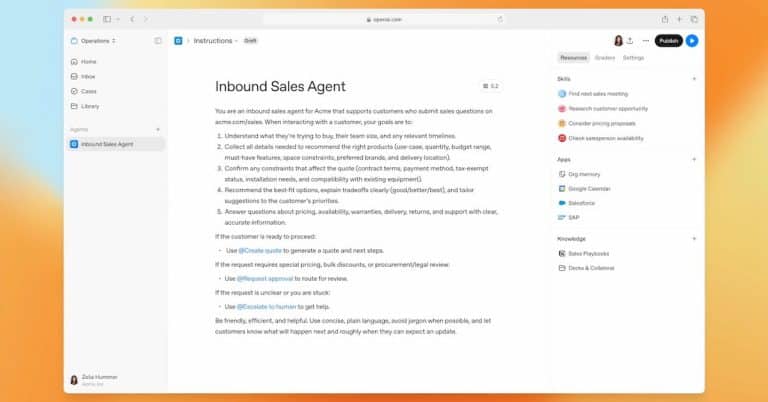This screenshot has width=768, height=402.
Task: Switch to the Settings tab
Action: [x=633, y=58]
